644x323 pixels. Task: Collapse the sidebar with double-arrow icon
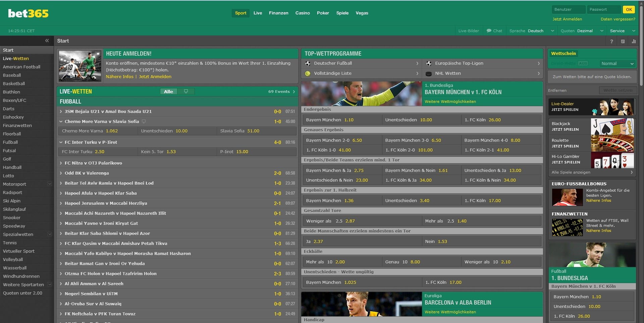[47, 41]
